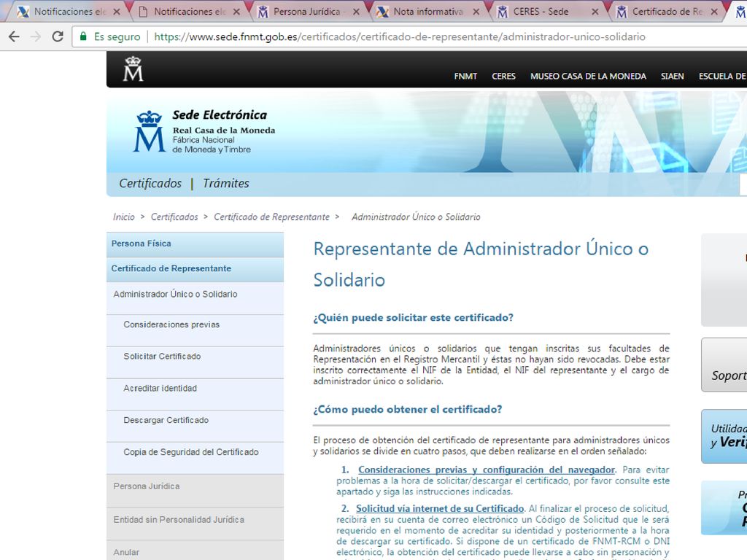
Task: Open the Trámites main menu
Action: tap(226, 183)
